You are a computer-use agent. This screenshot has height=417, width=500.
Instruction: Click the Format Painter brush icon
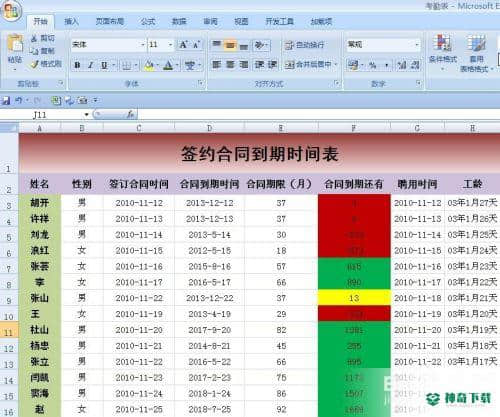coord(34,64)
